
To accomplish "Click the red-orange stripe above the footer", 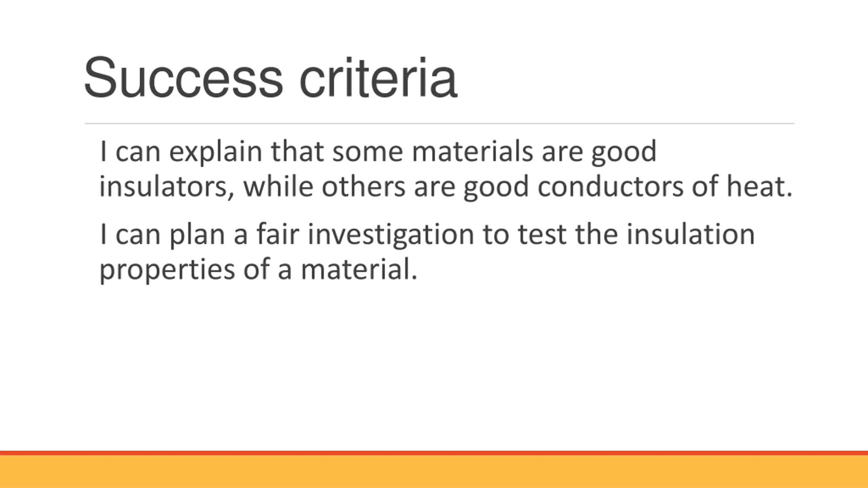I will (434, 453).
